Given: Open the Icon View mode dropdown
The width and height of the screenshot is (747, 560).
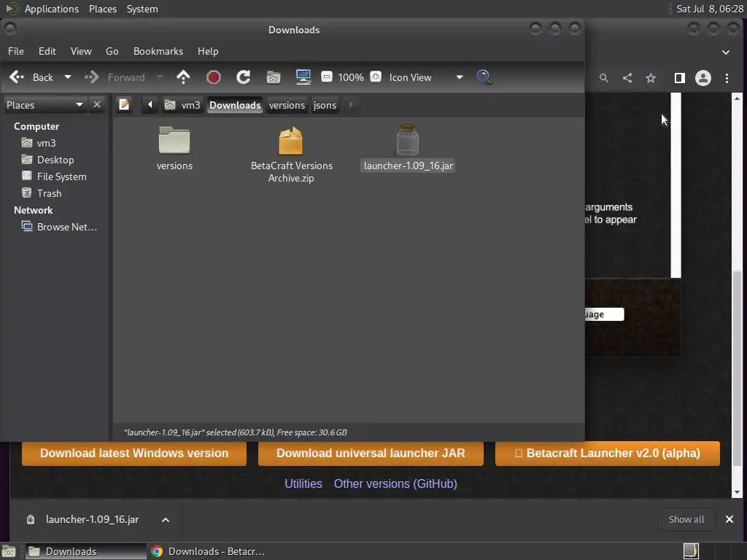Looking at the screenshot, I should click(425, 77).
